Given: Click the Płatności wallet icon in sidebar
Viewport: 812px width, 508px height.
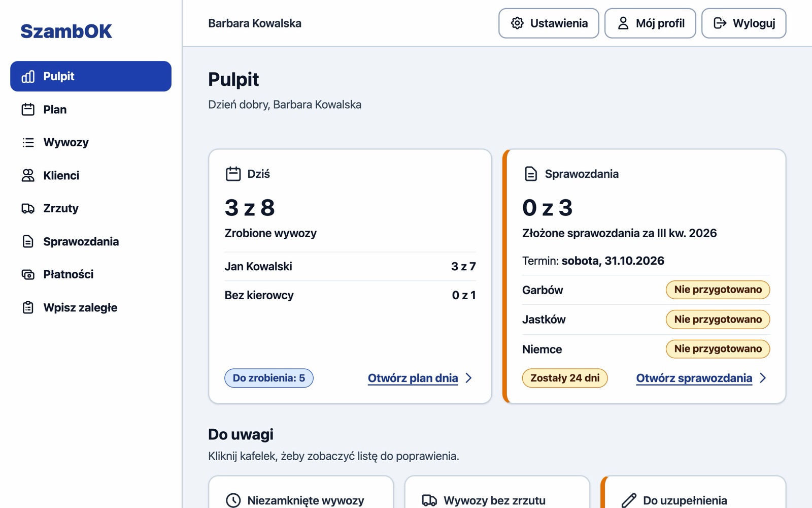Looking at the screenshot, I should point(28,274).
